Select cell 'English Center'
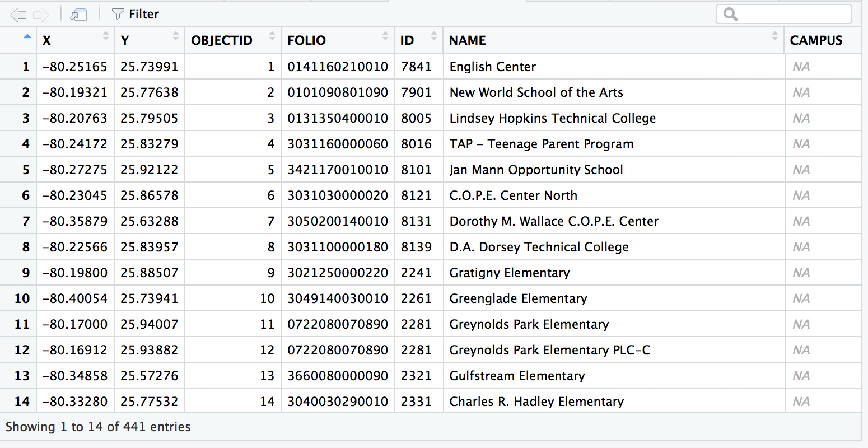Screen dimensions: 868x448 pos(614,67)
